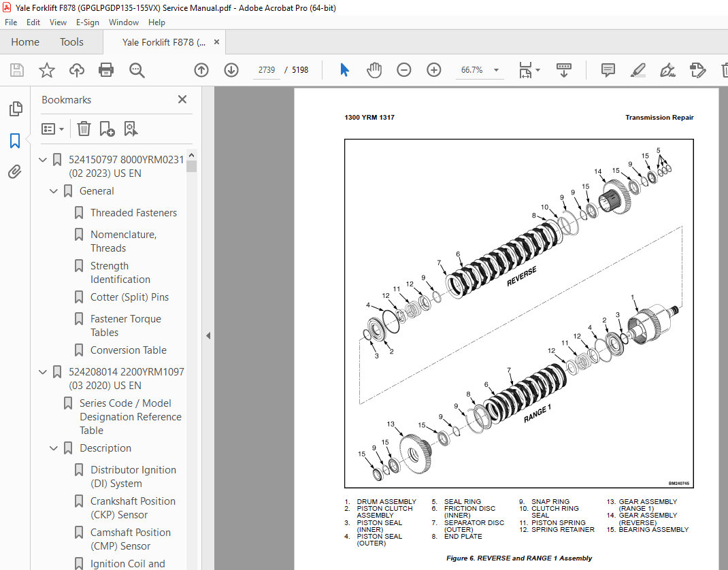Zoom out with minus icon
728x570 pixels.
click(404, 70)
